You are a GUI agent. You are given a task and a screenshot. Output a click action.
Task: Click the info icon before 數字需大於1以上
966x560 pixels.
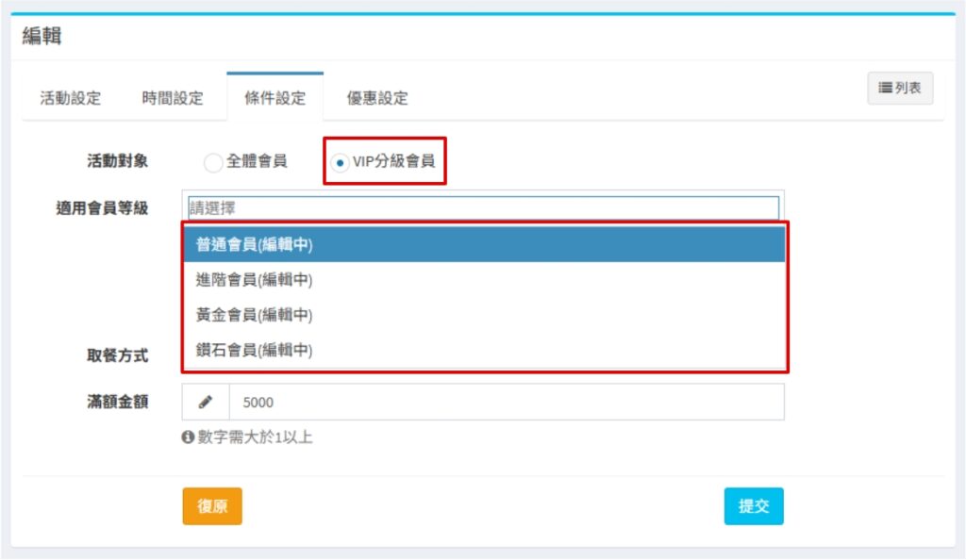(x=188, y=437)
